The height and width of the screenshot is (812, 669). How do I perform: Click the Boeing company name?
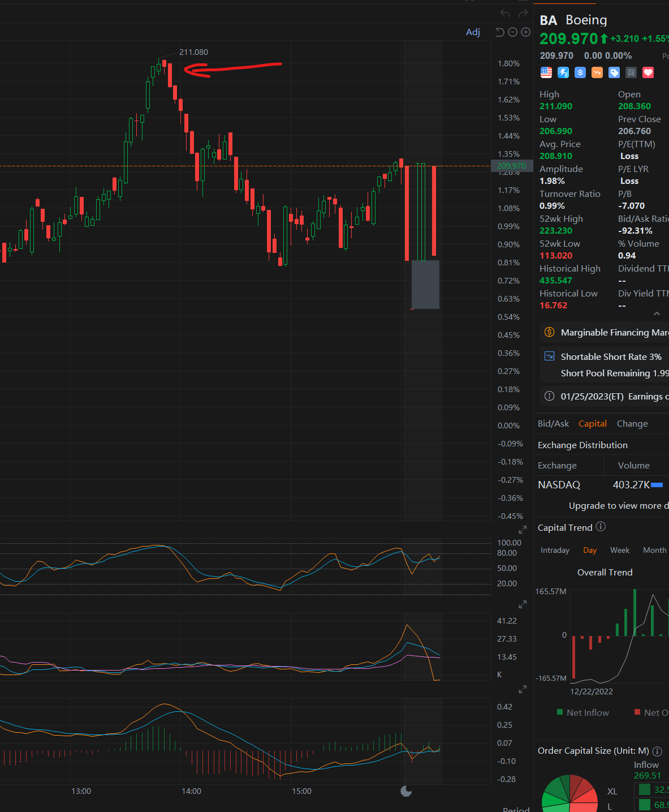pos(586,20)
